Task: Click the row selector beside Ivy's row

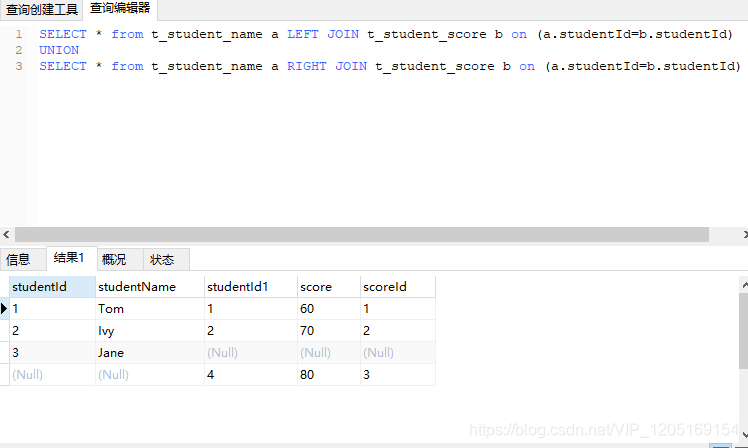Action: click(x=4, y=331)
